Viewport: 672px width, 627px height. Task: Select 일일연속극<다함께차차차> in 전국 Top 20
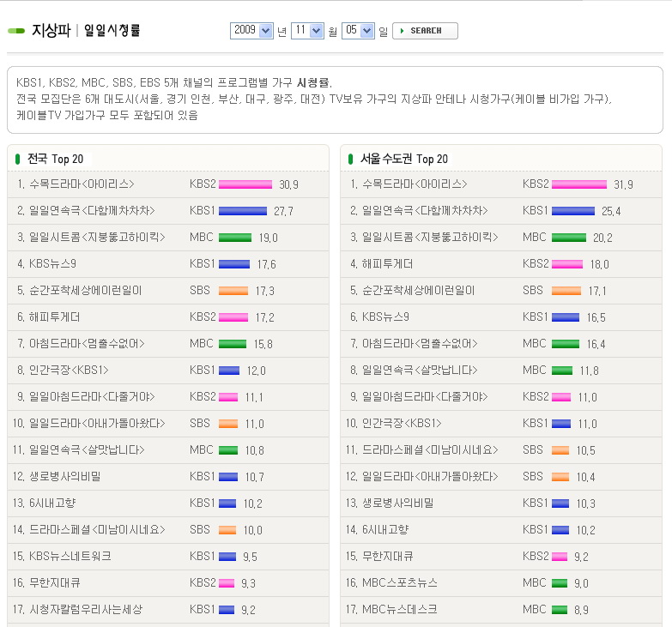click(92, 211)
